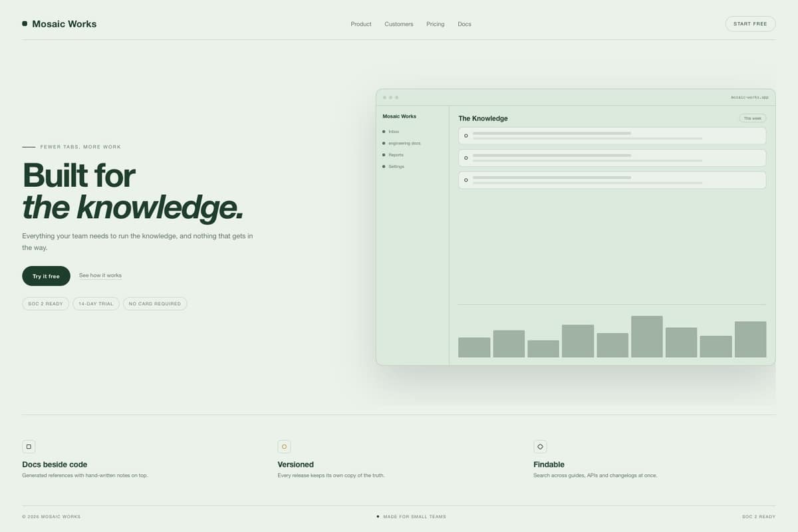The image size is (798, 532).
Task: Click Every release keeps its own copy text
Action: 331,475
